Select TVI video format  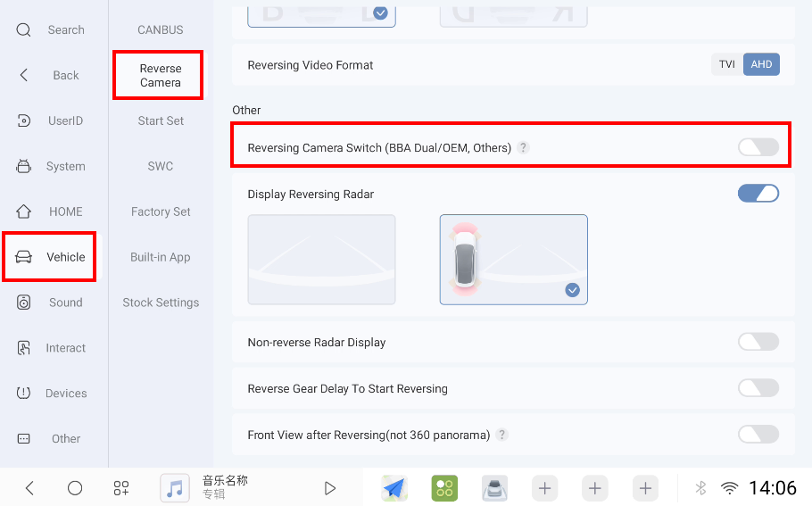727,64
